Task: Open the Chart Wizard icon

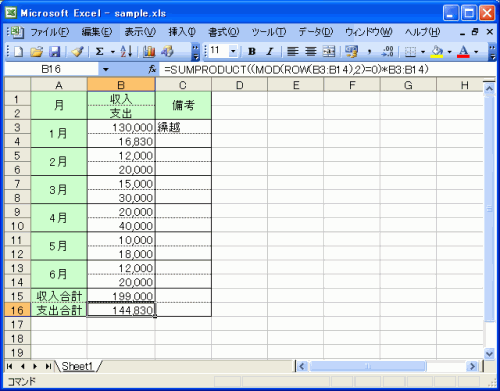Action: click(x=149, y=52)
